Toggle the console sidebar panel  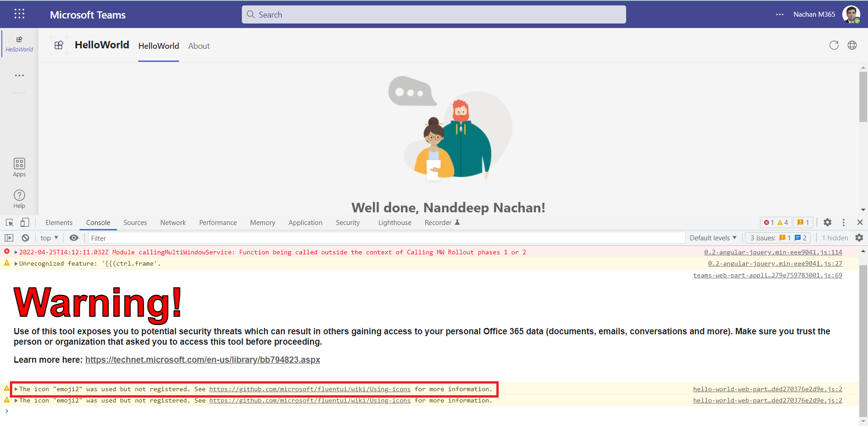tap(9, 238)
